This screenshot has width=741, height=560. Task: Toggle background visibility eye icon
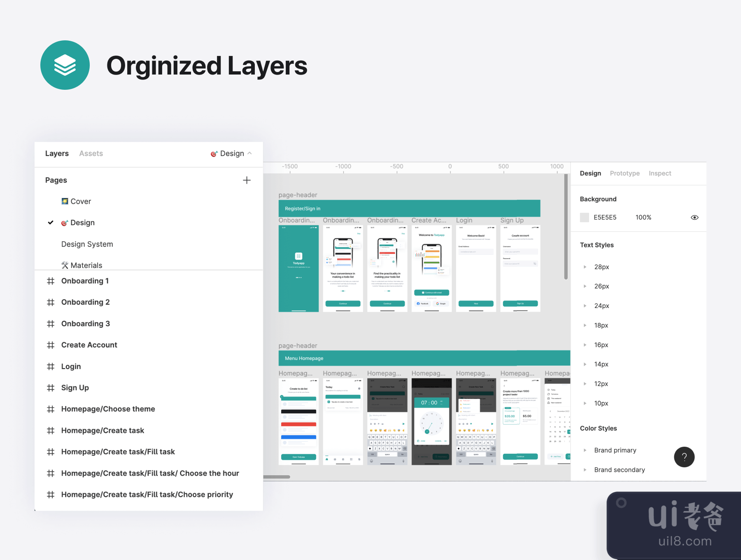694,217
